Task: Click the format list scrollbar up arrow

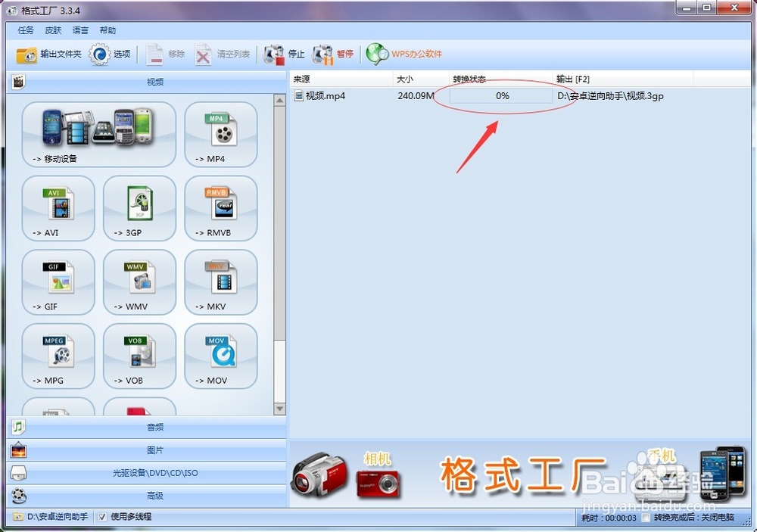Action: [x=279, y=101]
